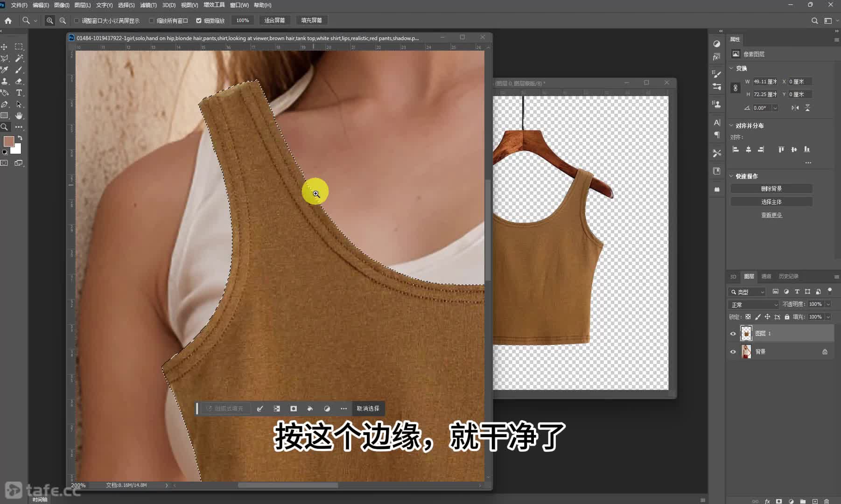This screenshot has height=504, width=841.
Task: Open the blend mode 正常 dropdown
Action: [x=754, y=305]
